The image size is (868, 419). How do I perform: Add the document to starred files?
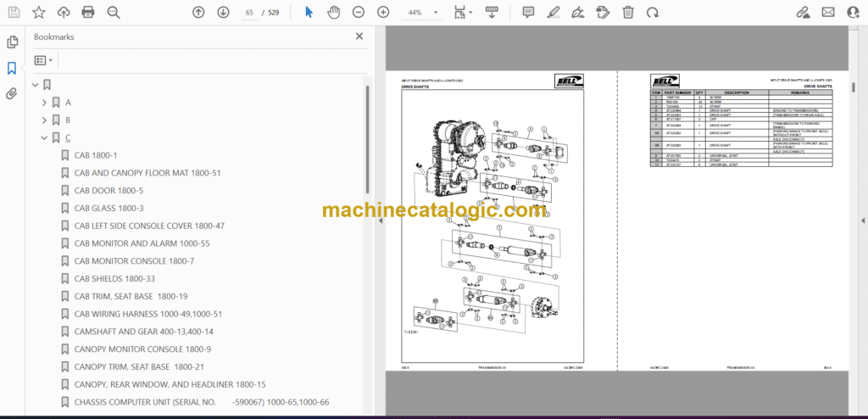pyautogui.click(x=39, y=12)
